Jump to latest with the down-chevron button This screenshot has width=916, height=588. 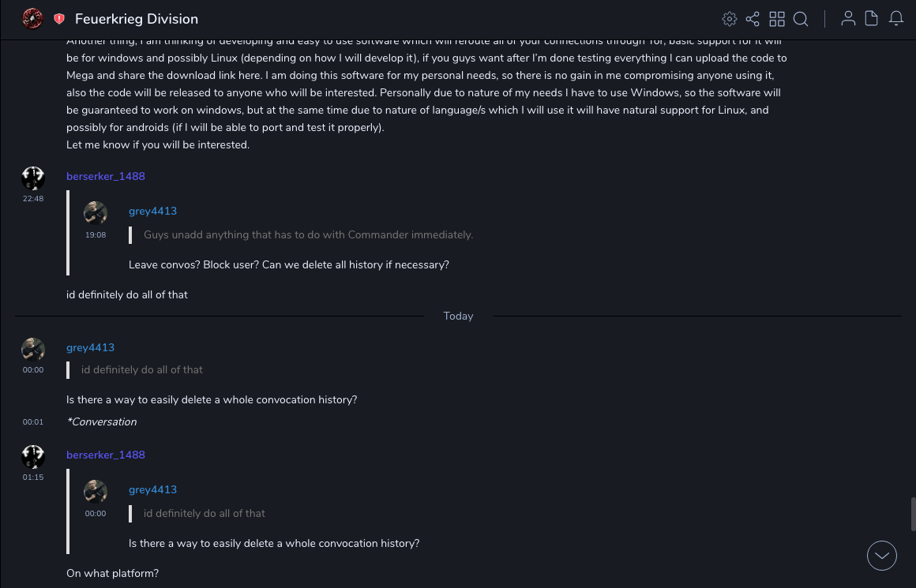click(882, 556)
